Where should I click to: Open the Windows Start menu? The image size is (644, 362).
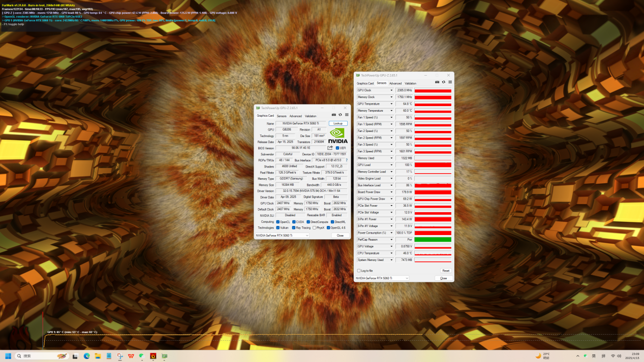pyautogui.click(x=8, y=356)
